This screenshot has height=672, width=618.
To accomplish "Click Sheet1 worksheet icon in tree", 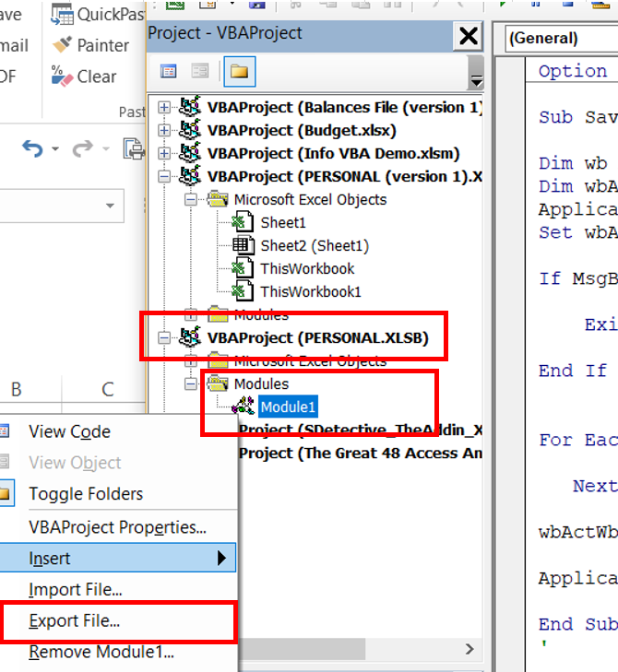I will pyautogui.click(x=243, y=222).
